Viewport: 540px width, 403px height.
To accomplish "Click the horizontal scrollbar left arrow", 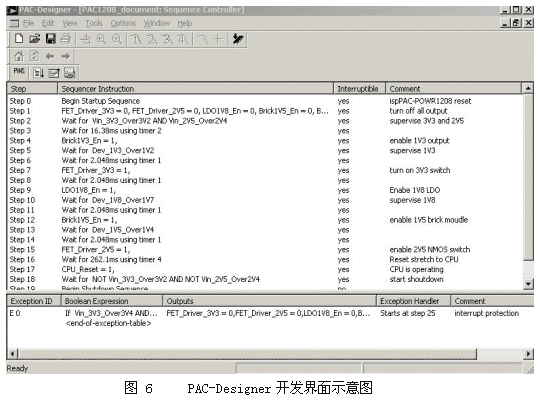I will [13, 354].
